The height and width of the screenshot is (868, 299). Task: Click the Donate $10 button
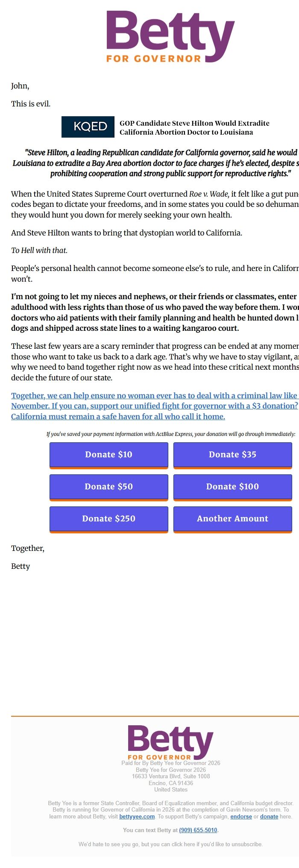point(108,454)
